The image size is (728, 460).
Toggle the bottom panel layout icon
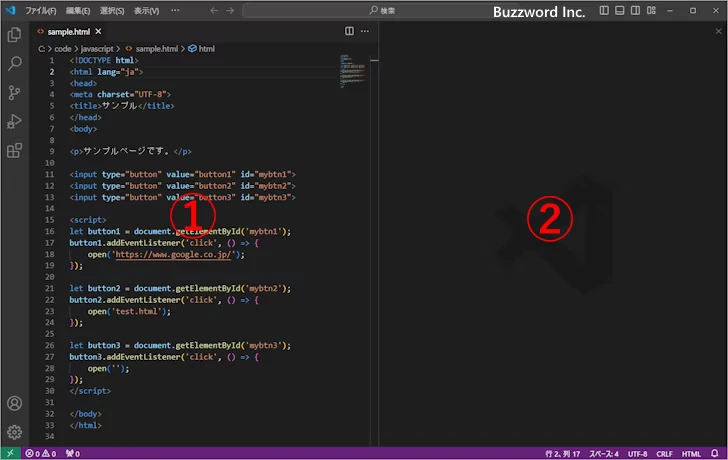619,10
